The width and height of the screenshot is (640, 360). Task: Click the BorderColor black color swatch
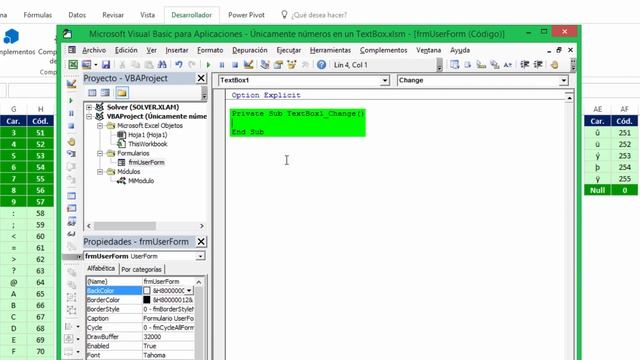[x=147, y=300]
